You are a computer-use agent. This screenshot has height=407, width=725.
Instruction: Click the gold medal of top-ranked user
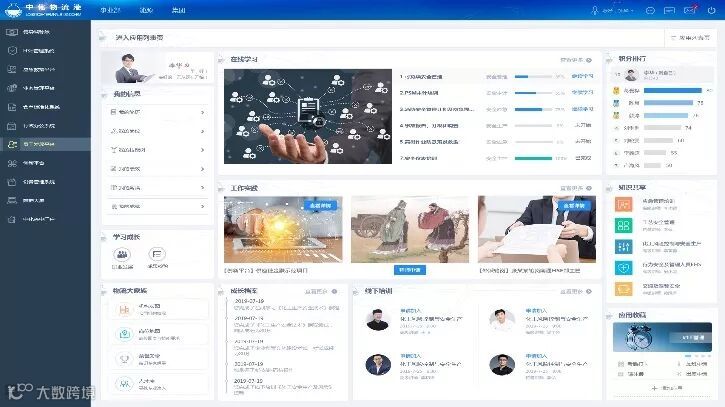616,91
